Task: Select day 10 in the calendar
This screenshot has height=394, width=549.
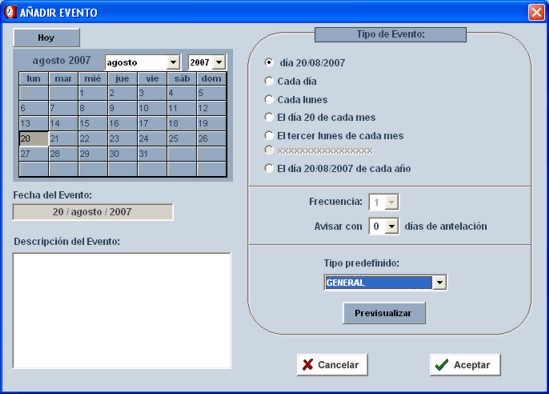Action: click(152, 108)
